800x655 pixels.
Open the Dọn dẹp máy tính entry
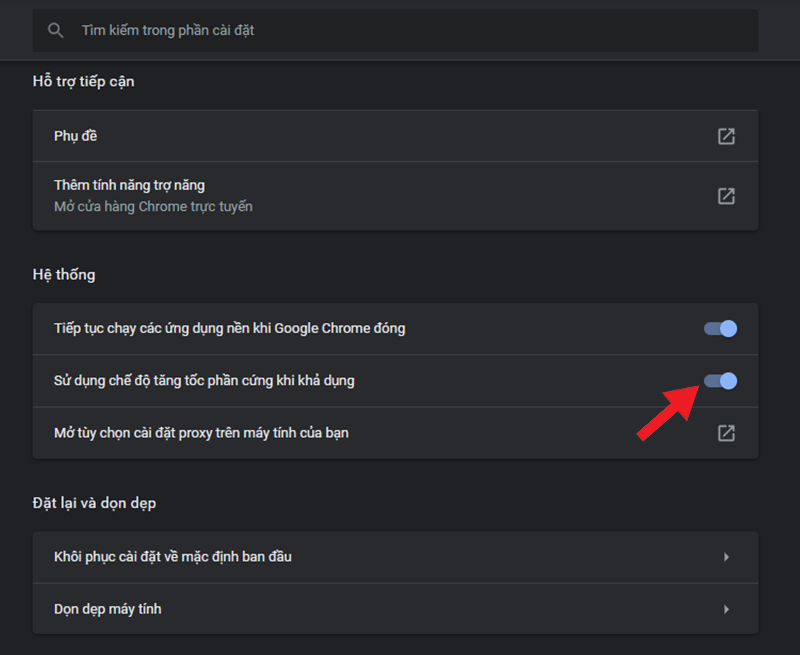108,609
